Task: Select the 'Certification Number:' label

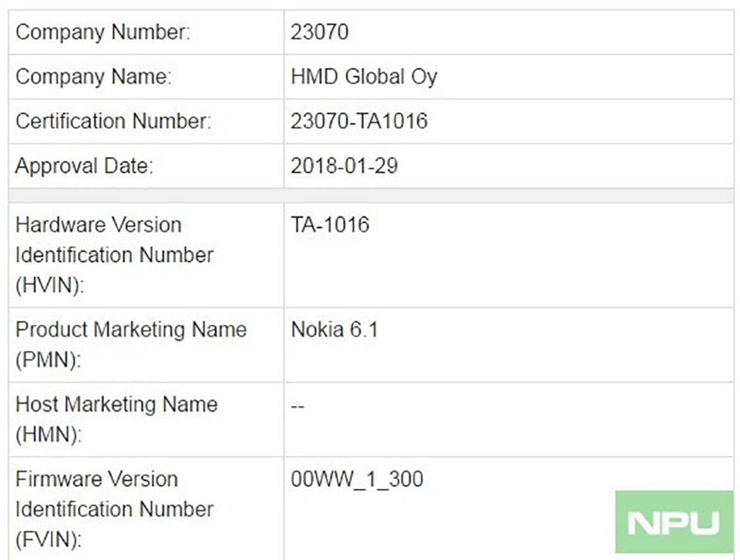Action: click(113, 121)
